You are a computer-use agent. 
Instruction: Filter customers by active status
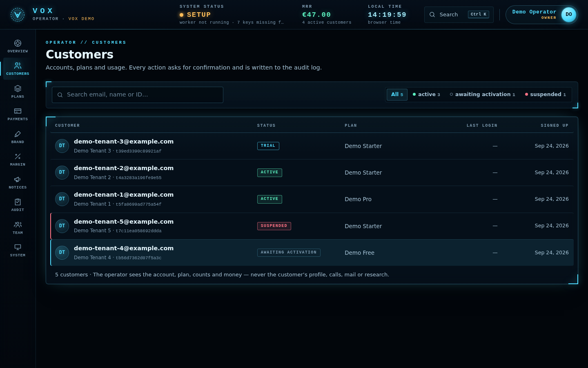[426, 94]
